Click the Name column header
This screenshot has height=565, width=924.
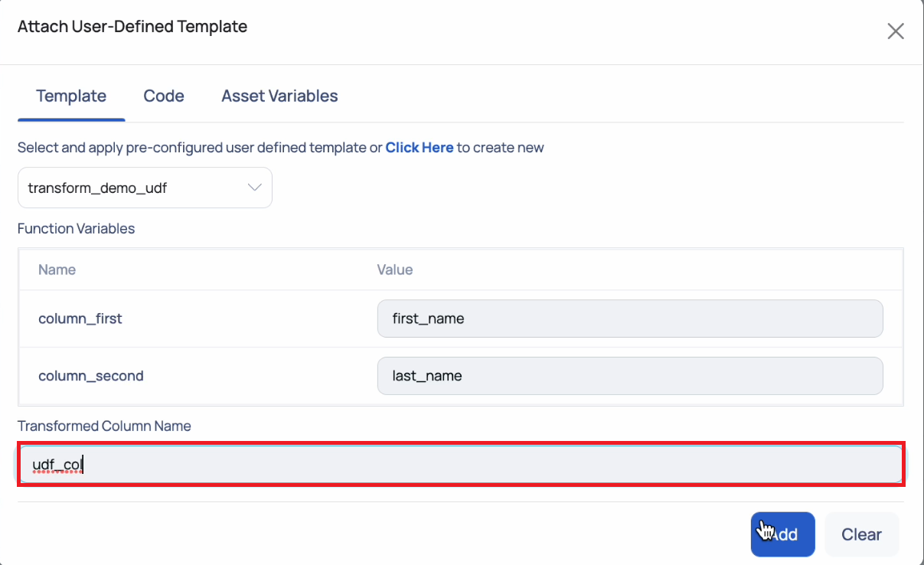(57, 269)
